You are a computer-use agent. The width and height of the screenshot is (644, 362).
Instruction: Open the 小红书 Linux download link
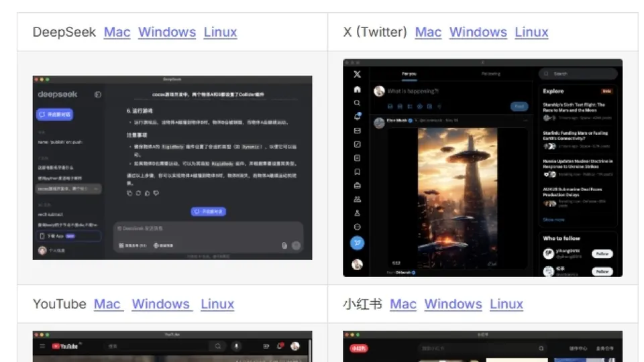click(x=506, y=304)
